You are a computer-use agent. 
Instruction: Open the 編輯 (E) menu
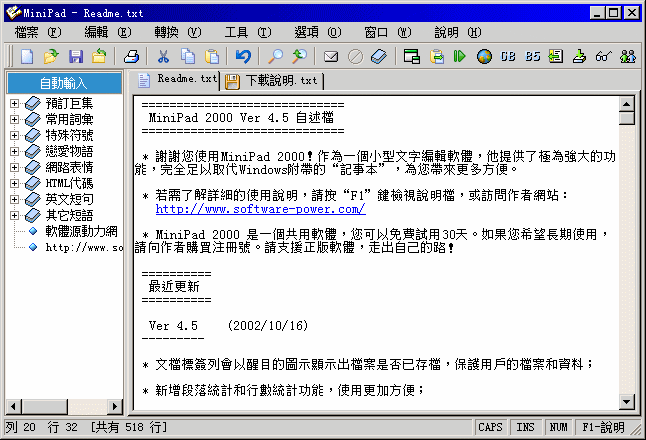click(x=108, y=32)
